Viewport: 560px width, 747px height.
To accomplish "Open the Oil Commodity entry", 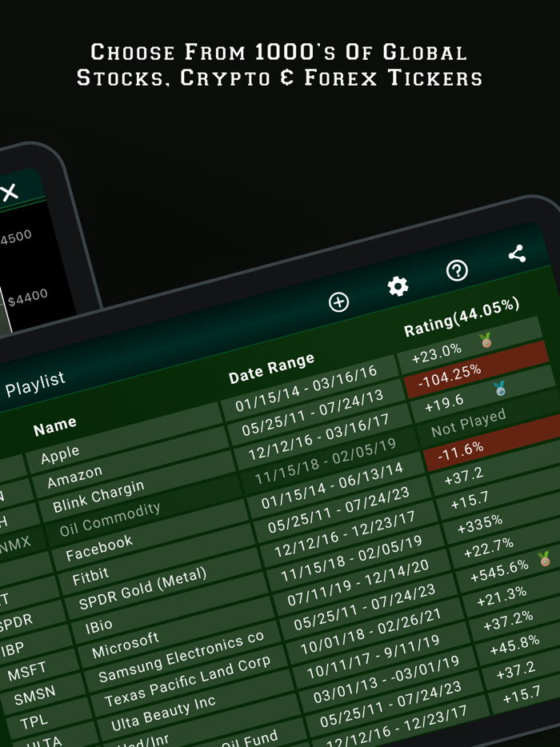I will coord(110,519).
